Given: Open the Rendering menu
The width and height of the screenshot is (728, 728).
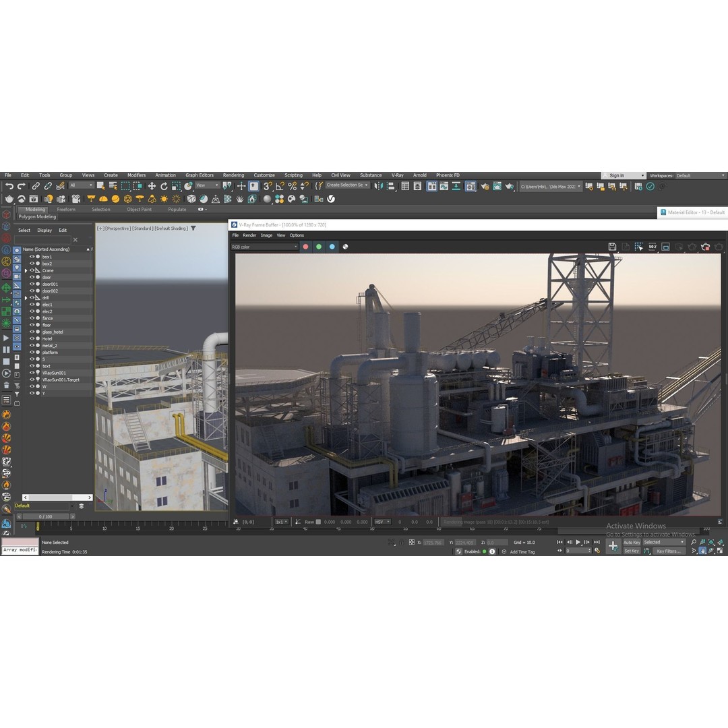Looking at the screenshot, I should click(233, 175).
